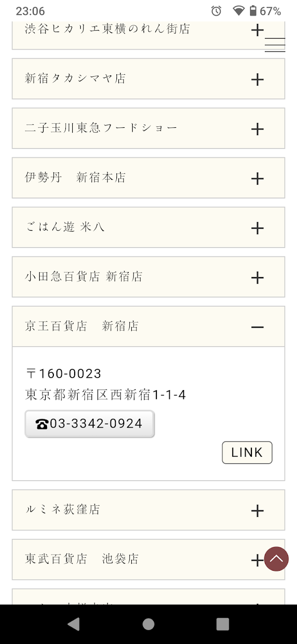Expand 二子玉川東急フードショー with plus icon
The image size is (297, 644).
click(257, 129)
